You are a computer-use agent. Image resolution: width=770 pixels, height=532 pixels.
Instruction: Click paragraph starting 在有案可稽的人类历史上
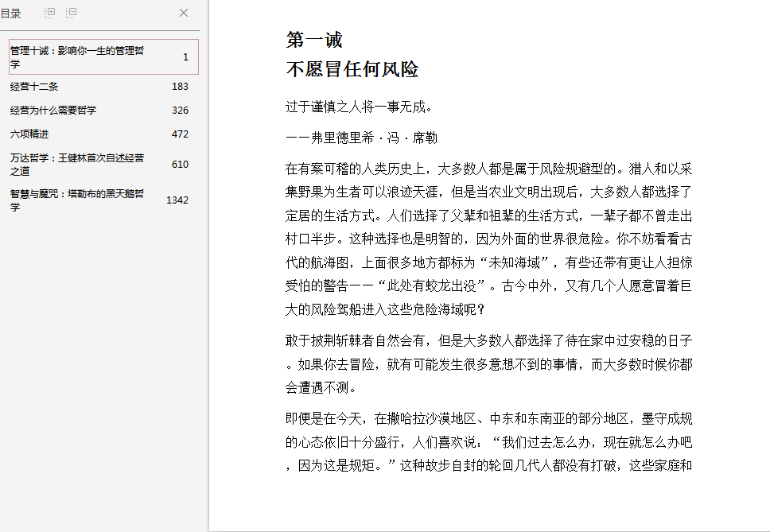point(488,239)
